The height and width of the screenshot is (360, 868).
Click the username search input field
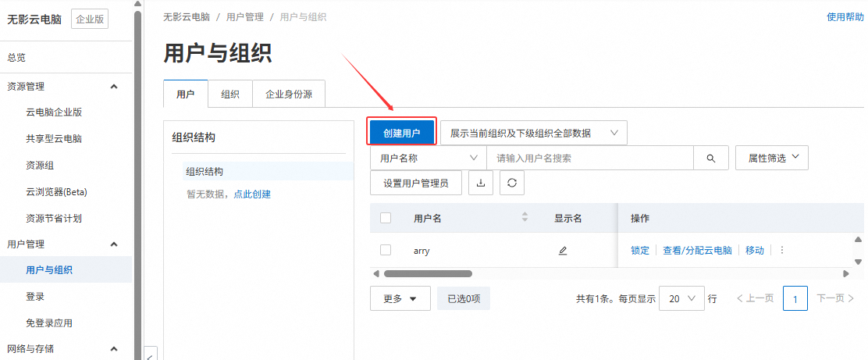tap(589, 158)
